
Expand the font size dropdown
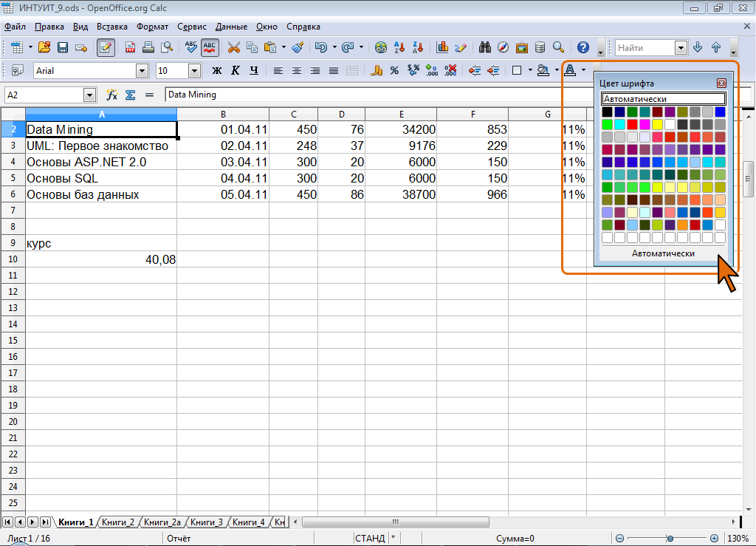pyautogui.click(x=194, y=71)
